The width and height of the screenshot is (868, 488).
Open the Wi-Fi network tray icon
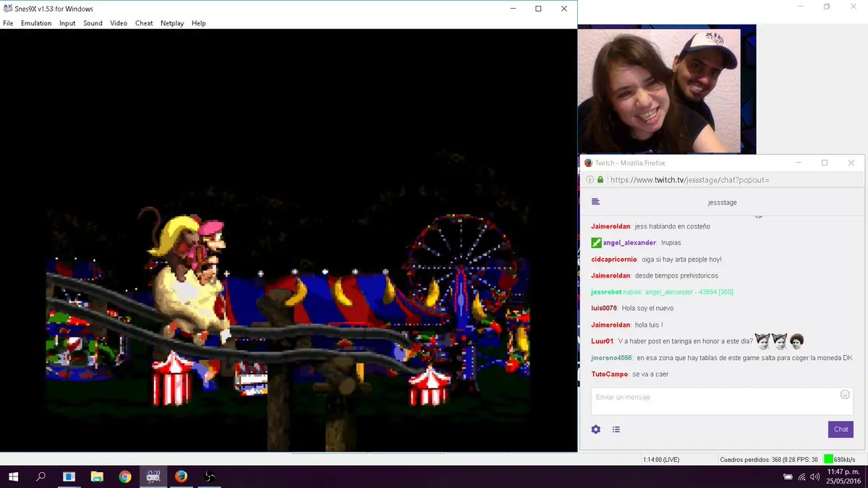click(801, 477)
